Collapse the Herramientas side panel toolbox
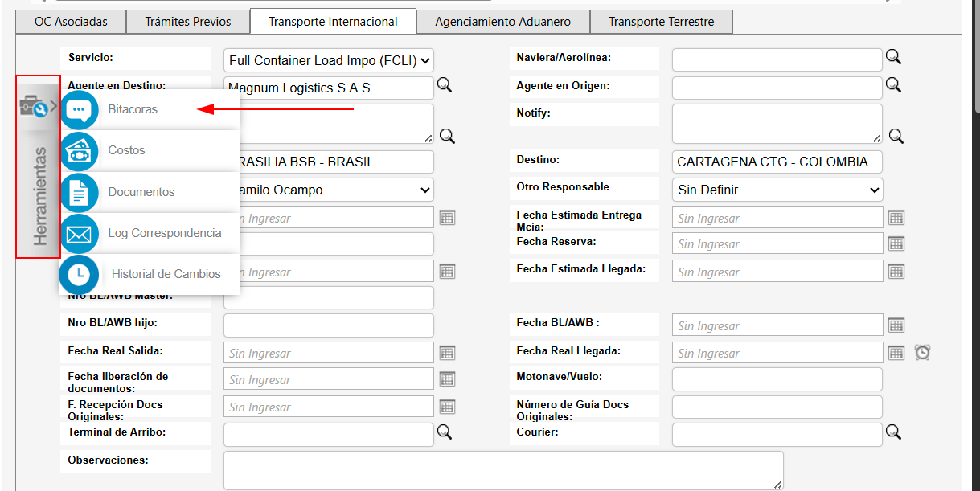This screenshot has height=491, width=980. point(37,106)
